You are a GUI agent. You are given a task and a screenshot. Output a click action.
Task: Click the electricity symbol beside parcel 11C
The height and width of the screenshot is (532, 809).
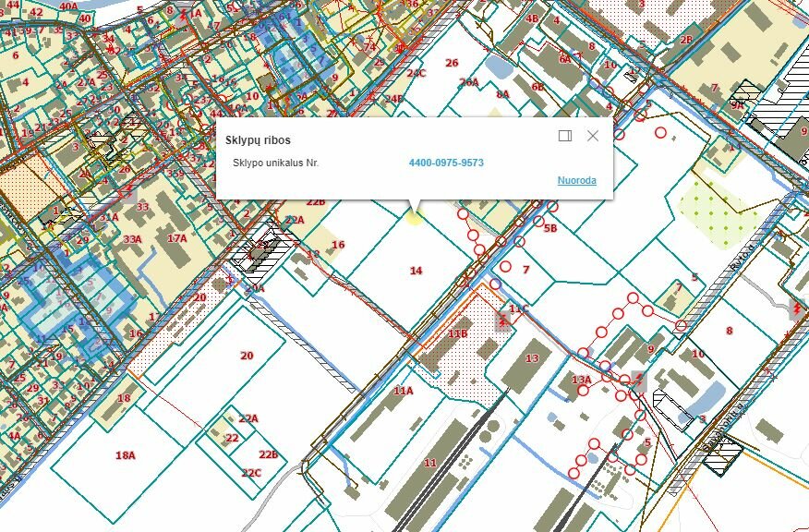502,320
